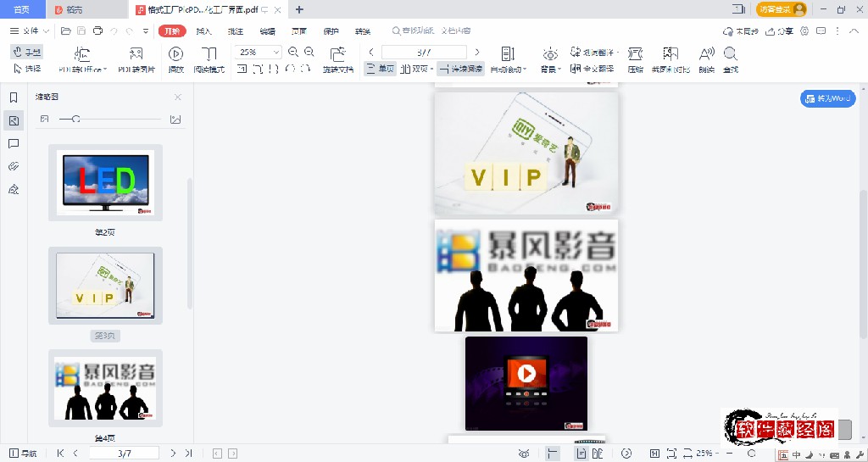868x462 pixels.
Task: Click the PDF转图片 (PDF to image) icon
Action: pos(136,53)
